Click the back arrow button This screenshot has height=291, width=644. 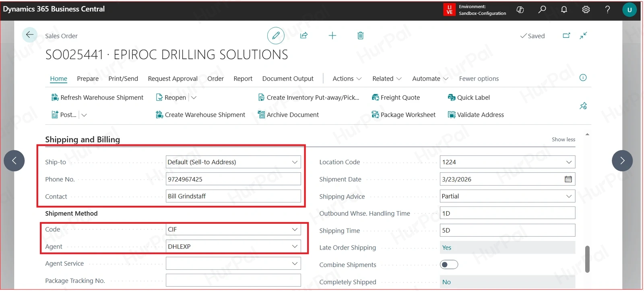pos(29,35)
